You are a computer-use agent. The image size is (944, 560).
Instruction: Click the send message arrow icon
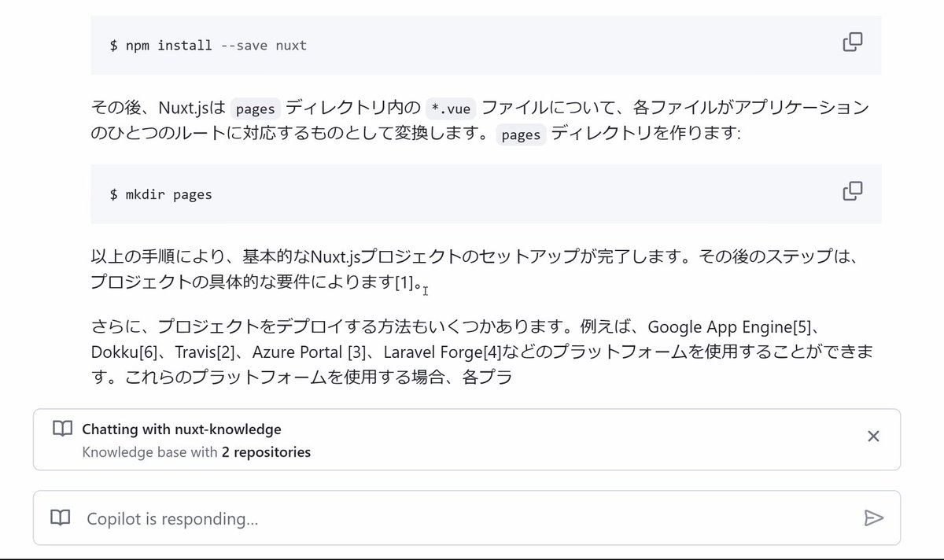(x=873, y=518)
